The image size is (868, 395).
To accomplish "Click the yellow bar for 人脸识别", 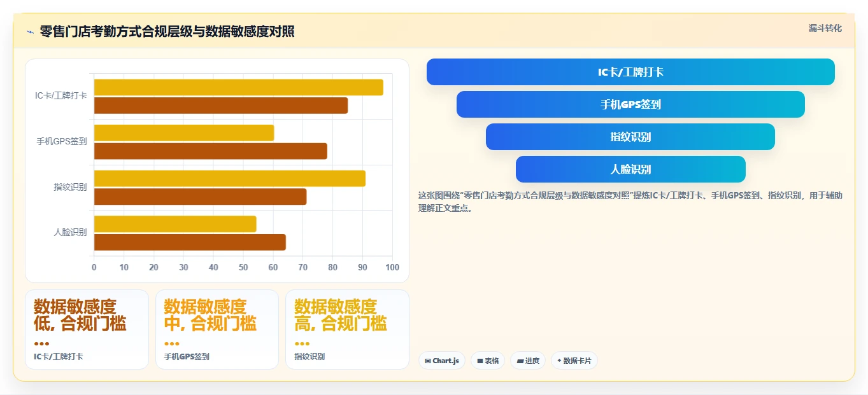I will click(175, 224).
